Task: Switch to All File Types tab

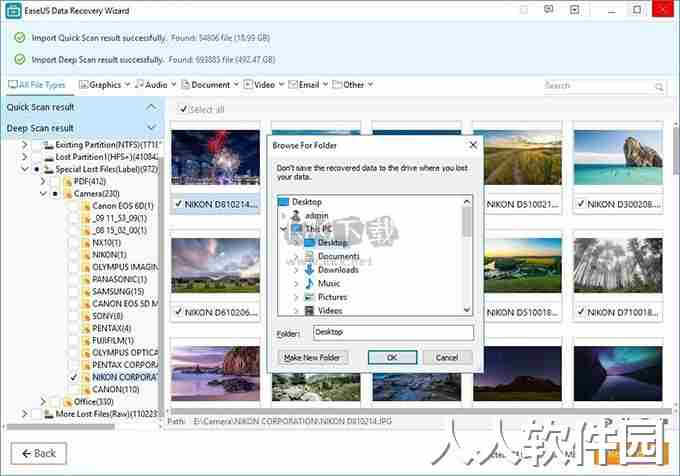Action: [37, 85]
